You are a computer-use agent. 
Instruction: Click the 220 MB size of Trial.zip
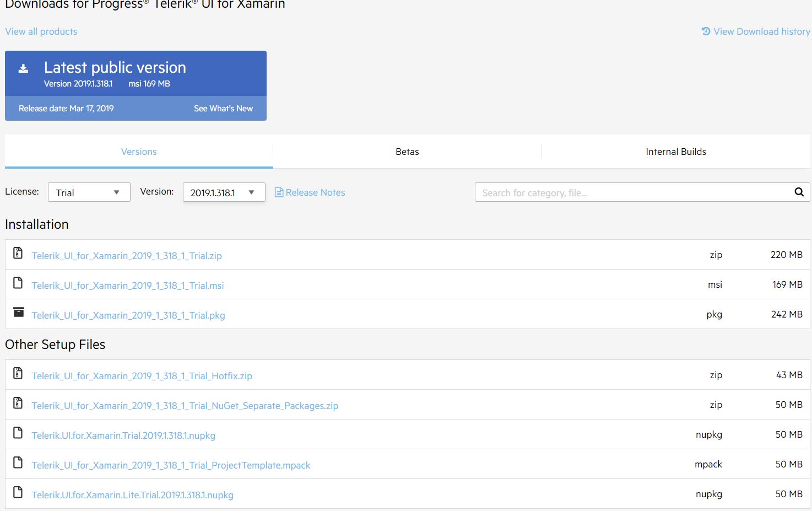786,255
